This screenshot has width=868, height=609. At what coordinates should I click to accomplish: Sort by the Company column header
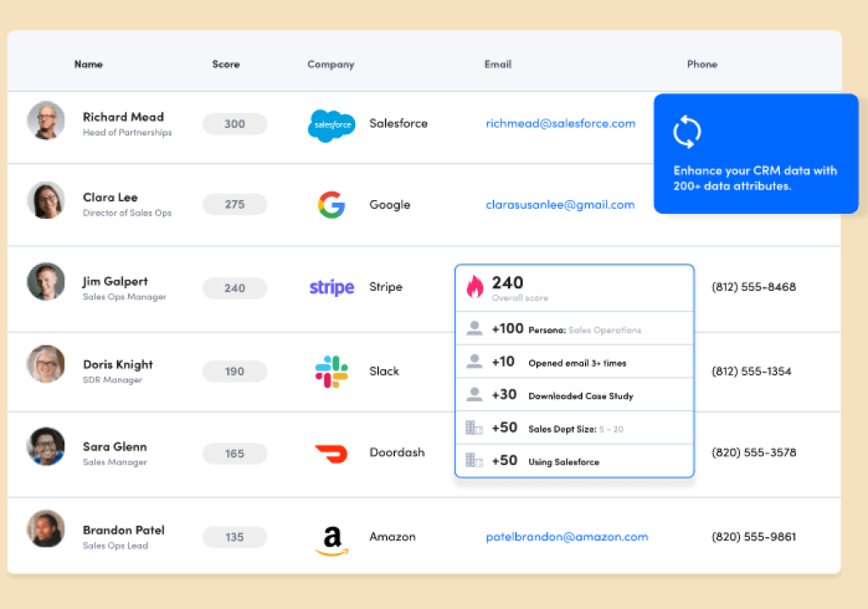331,64
